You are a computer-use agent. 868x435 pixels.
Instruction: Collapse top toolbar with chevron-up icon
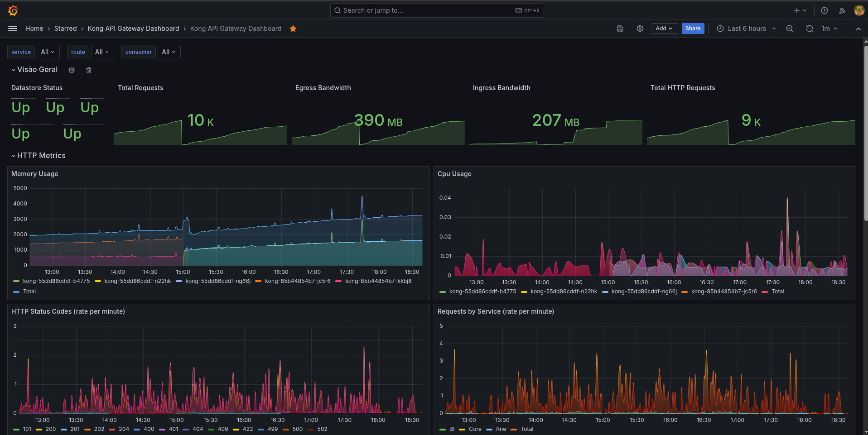(858, 29)
